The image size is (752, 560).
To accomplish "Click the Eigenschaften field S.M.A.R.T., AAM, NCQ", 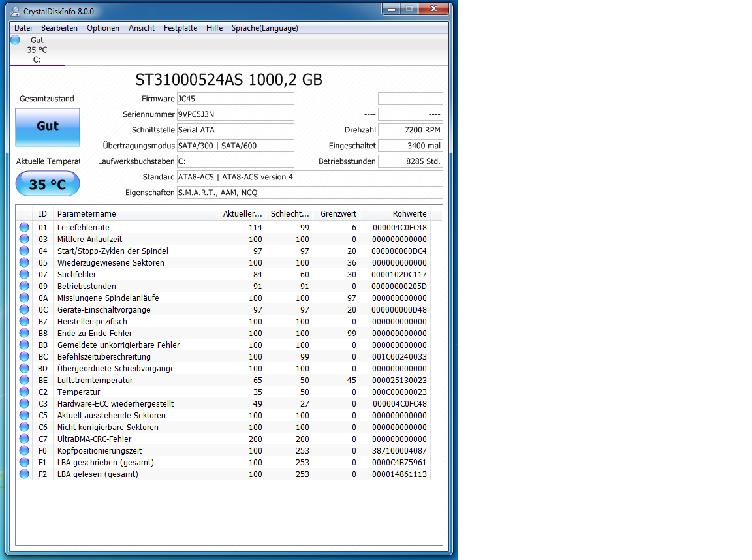I will [x=310, y=193].
